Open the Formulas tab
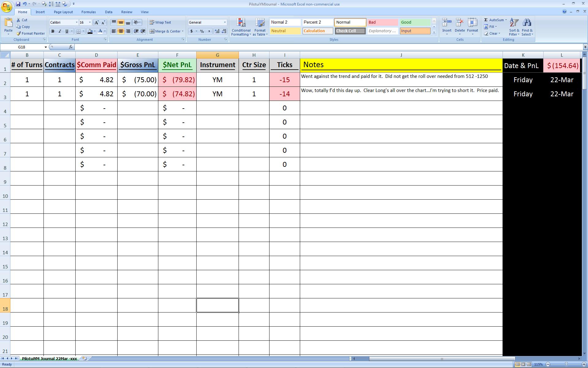This screenshot has width=588, height=368. point(89,12)
